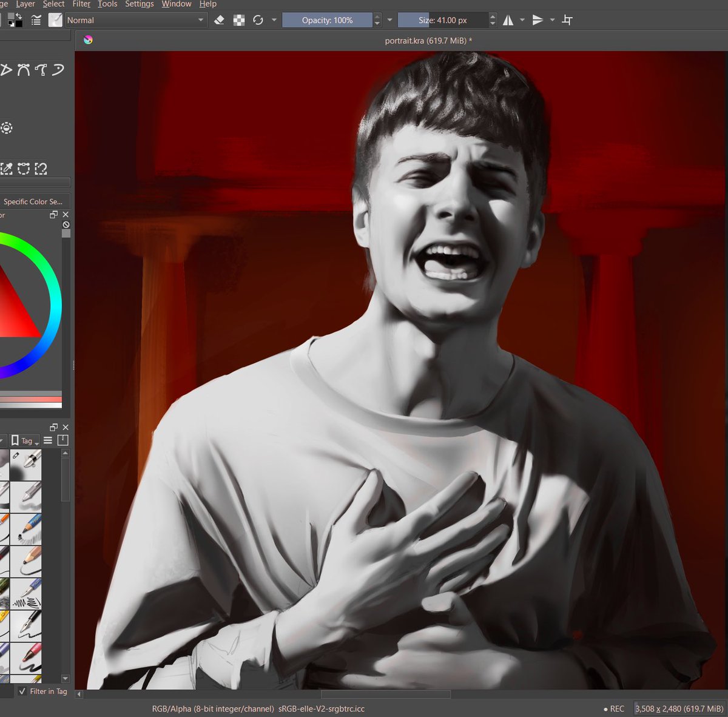The image size is (728, 717).
Task: Click the Opacity stepper arrows
Action: (377, 20)
